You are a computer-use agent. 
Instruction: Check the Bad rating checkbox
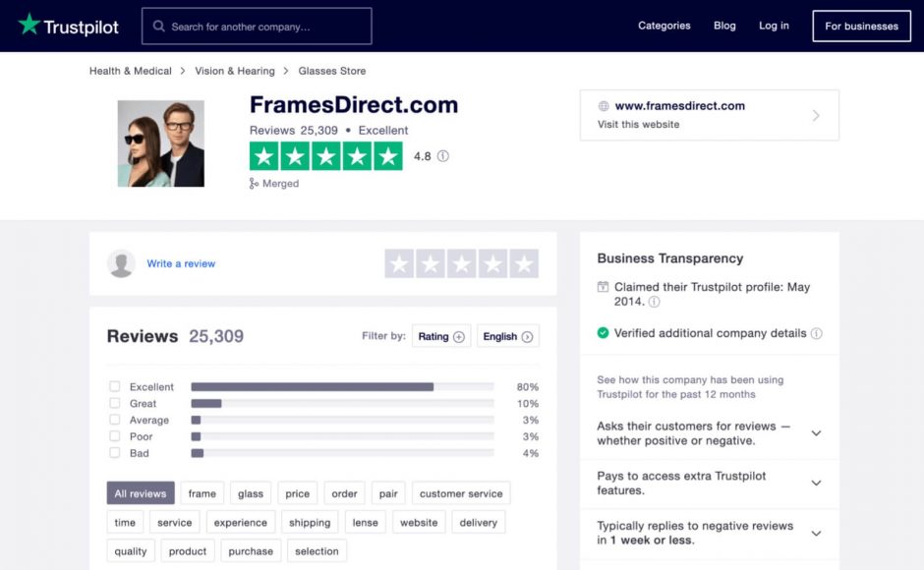(114, 453)
